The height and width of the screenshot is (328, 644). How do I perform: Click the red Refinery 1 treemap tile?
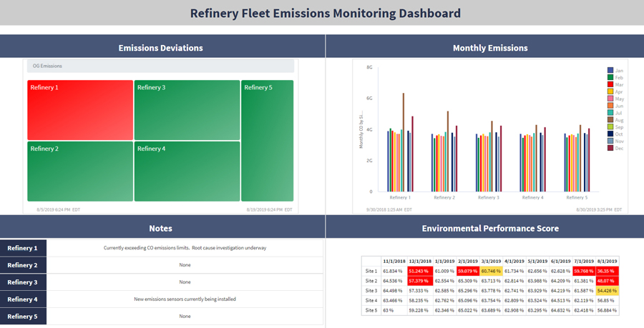click(80, 110)
